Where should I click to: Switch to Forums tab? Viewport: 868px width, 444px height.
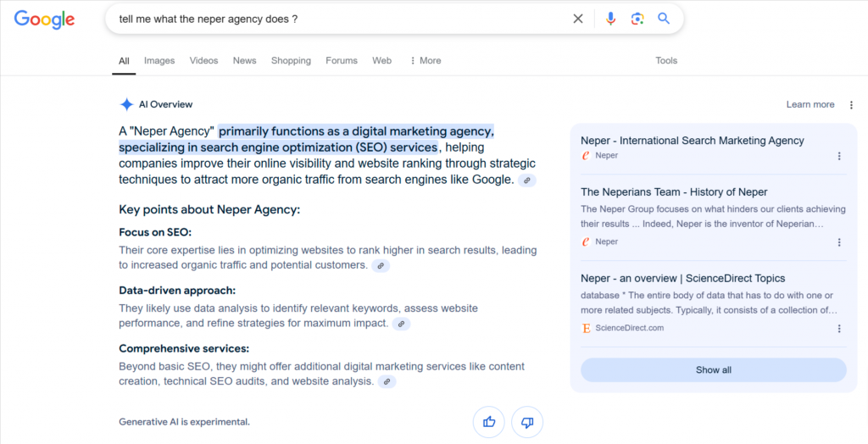342,61
